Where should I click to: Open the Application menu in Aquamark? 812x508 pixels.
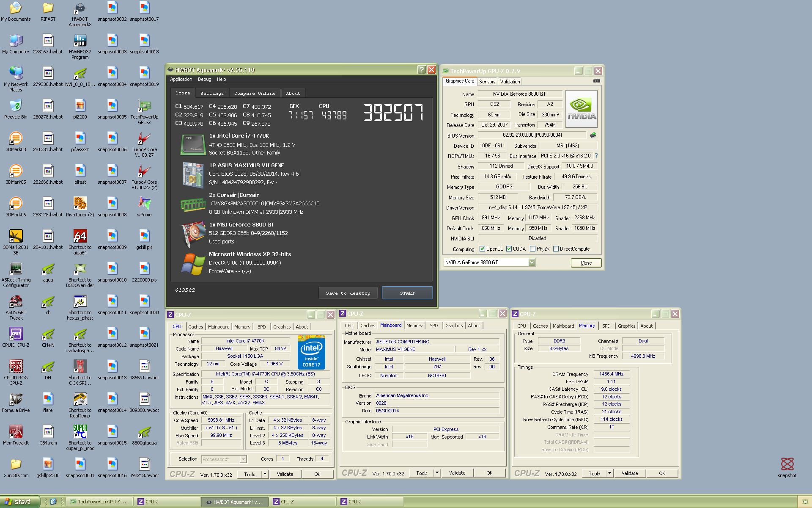(181, 79)
